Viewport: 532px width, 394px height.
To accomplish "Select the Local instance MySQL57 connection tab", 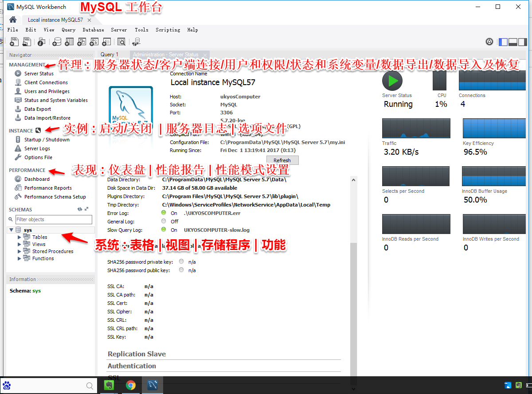I will click(55, 20).
